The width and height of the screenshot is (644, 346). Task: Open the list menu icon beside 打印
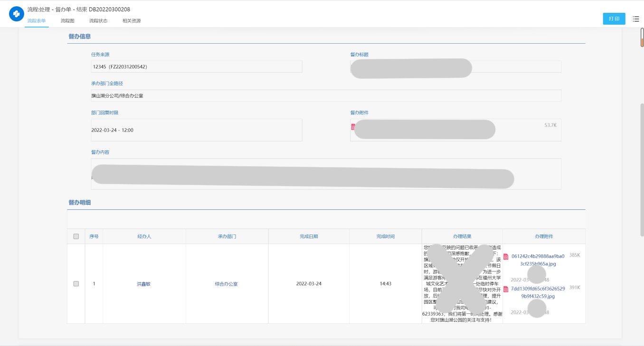point(636,19)
